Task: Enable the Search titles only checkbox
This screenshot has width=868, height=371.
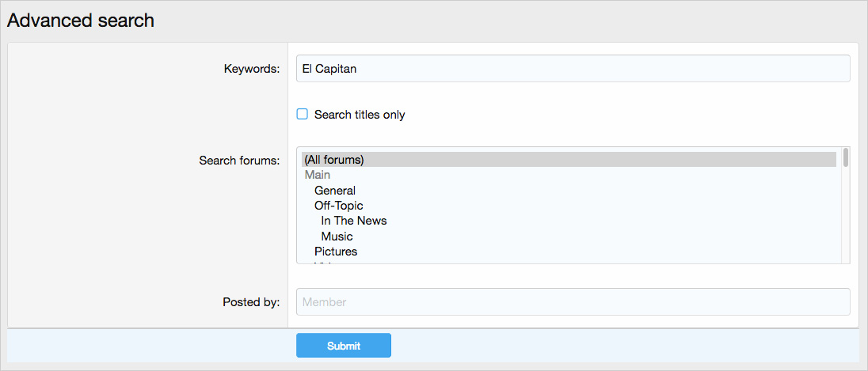Action: (x=303, y=114)
